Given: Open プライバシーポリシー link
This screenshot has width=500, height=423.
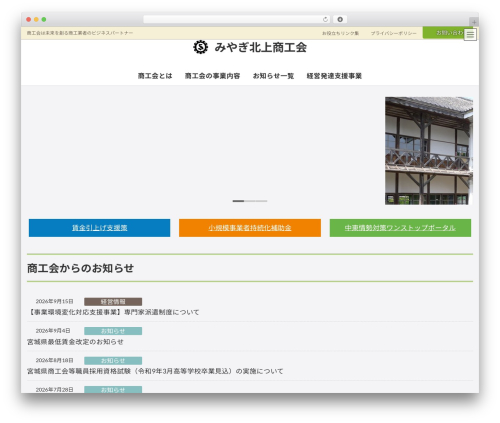Looking at the screenshot, I should tap(393, 33).
